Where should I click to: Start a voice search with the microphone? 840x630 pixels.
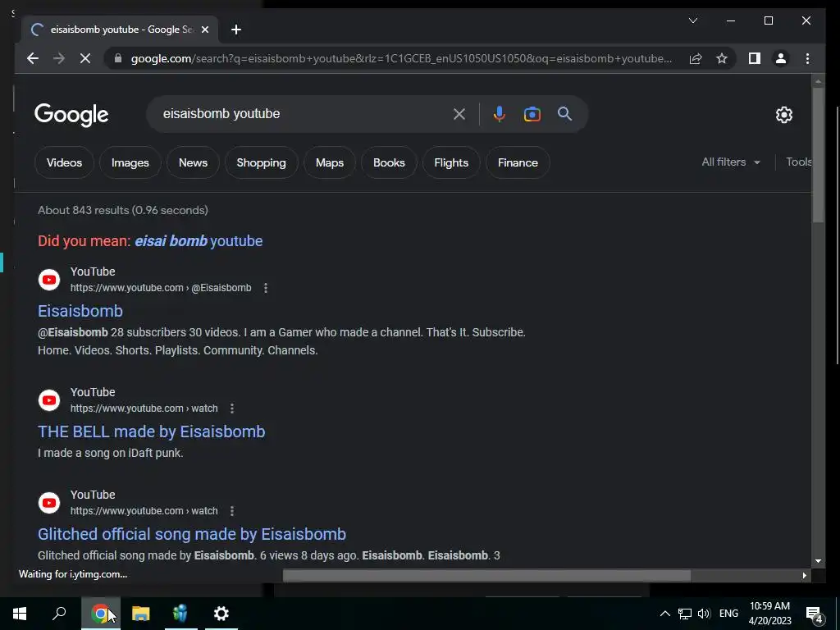coord(500,114)
